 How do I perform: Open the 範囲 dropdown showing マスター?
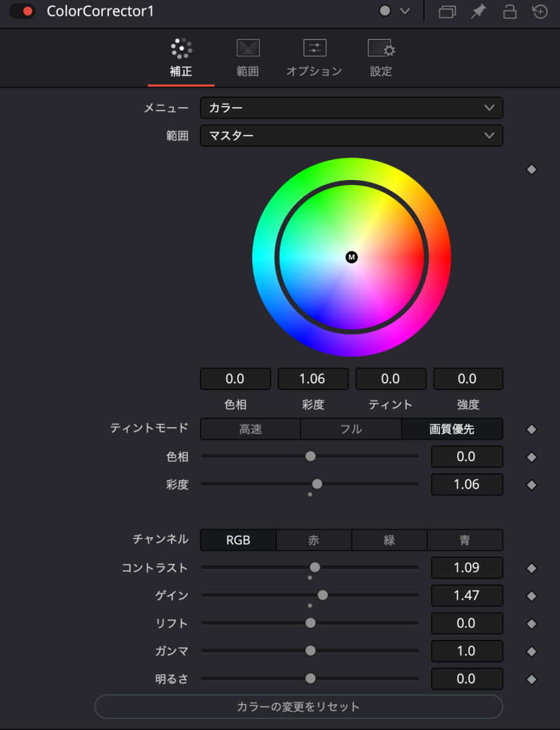(x=351, y=136)
